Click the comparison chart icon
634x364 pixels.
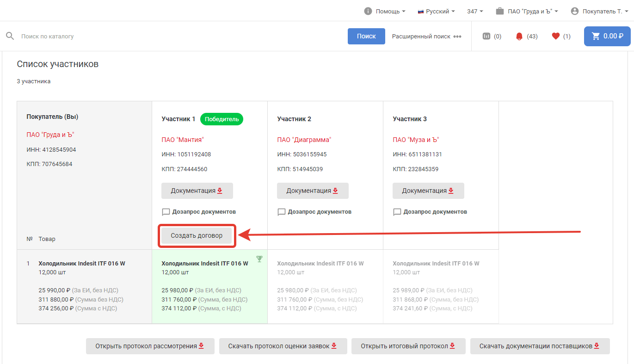[x=486, y=36]
